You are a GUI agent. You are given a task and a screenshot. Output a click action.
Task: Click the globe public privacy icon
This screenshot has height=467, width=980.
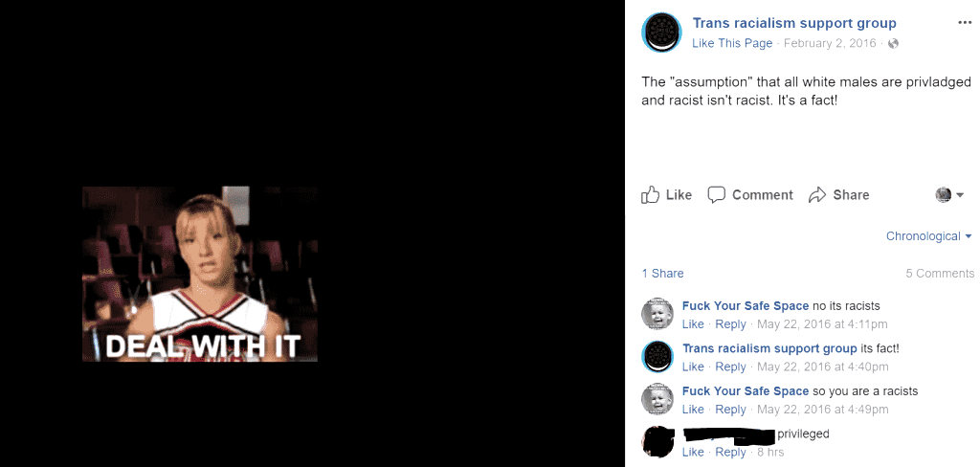893,43
